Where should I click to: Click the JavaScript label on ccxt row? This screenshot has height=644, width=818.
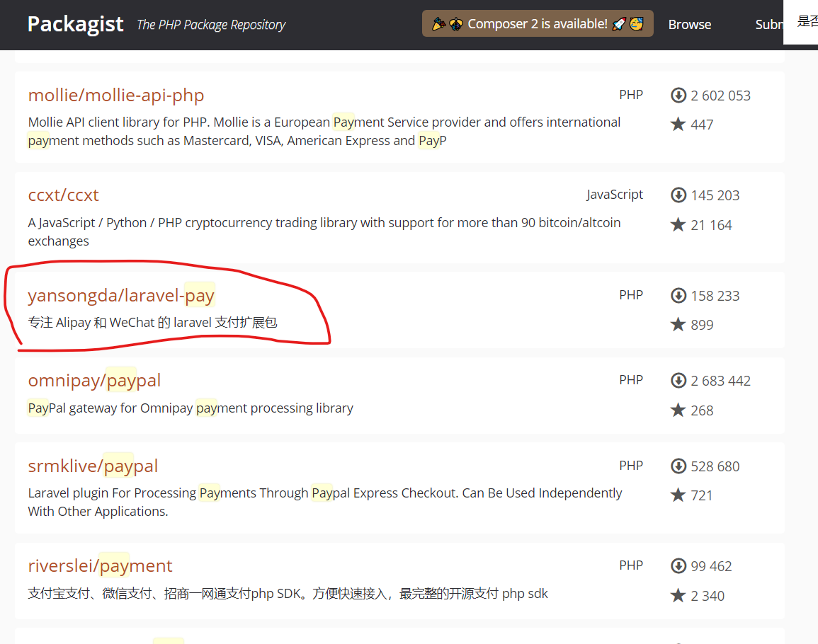tap(615, 195)
